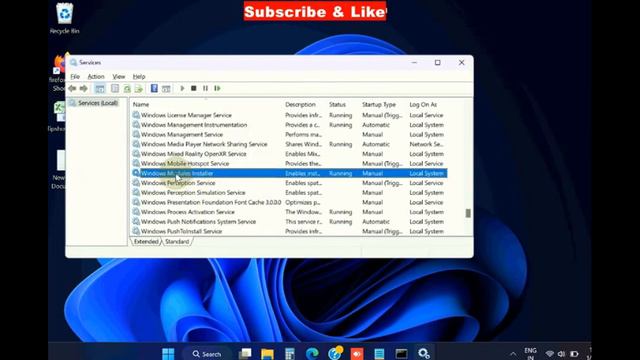640x360 pixels.
Task: Select Windows Presentation Foundation Font Cache row
Action: click(289, 202)
